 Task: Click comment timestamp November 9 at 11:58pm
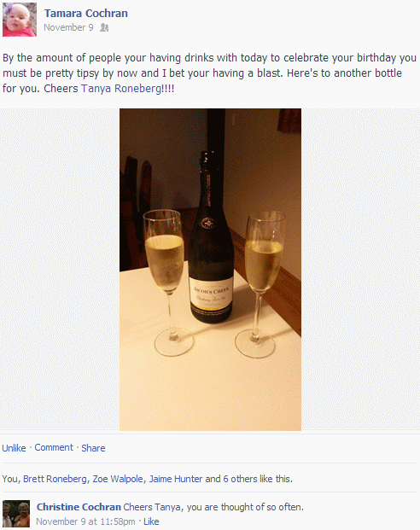coord(85,521)
